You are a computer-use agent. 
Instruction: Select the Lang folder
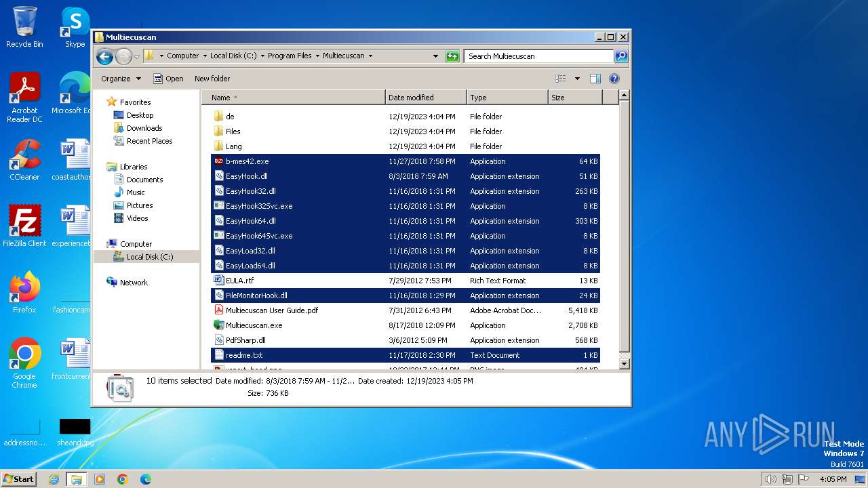[x=406, y=146]
